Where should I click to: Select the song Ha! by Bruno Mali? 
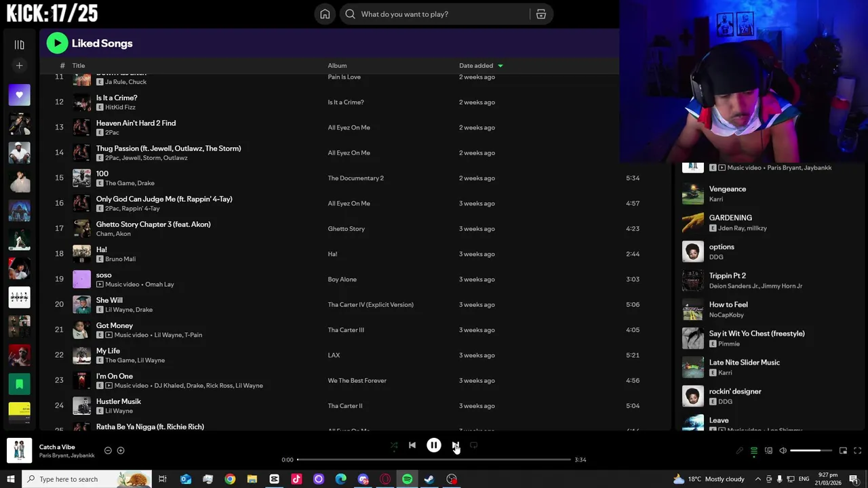tap(102, 249)
